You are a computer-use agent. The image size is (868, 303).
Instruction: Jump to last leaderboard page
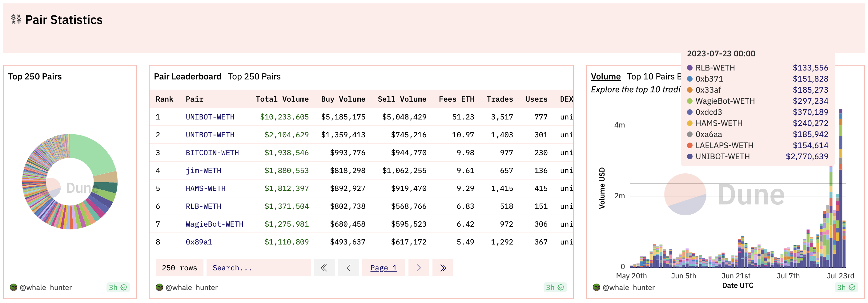(x=443, y=268)
